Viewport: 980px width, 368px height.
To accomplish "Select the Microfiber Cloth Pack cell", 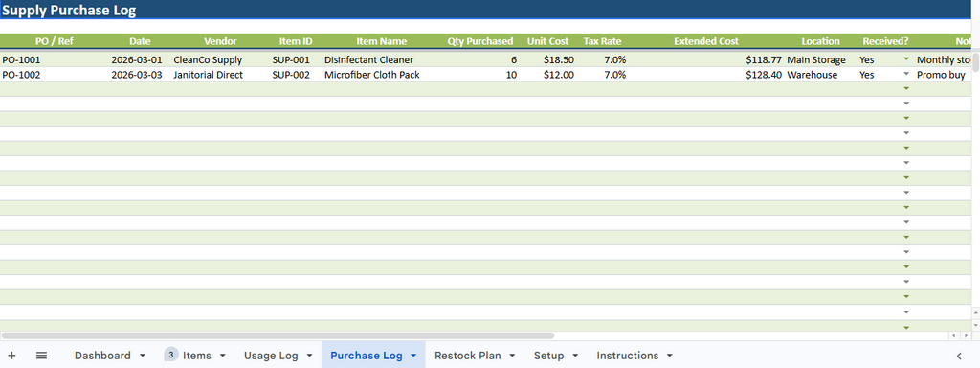I will pyautogui.click(x=372, y=75).
